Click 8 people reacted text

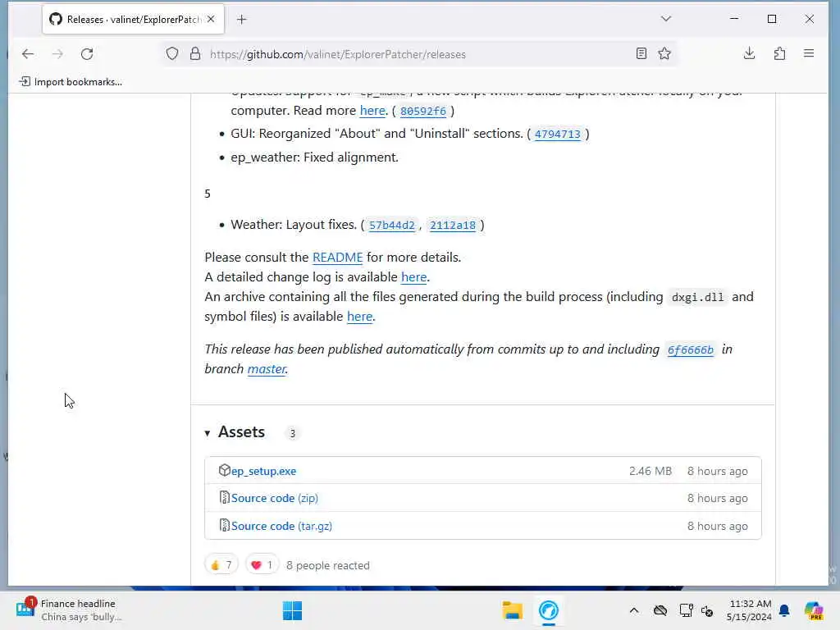pos(328,566)
